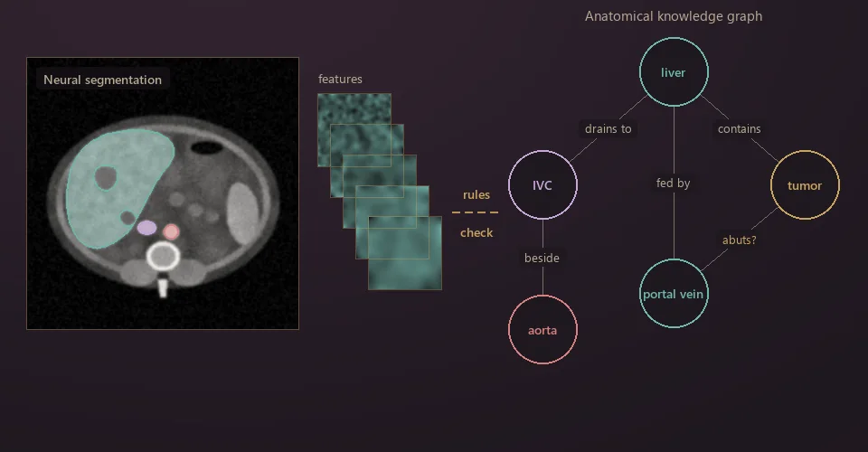Click the 'abuts?' edge label
The height and width of the screenshot is (452, 868).
739,240
